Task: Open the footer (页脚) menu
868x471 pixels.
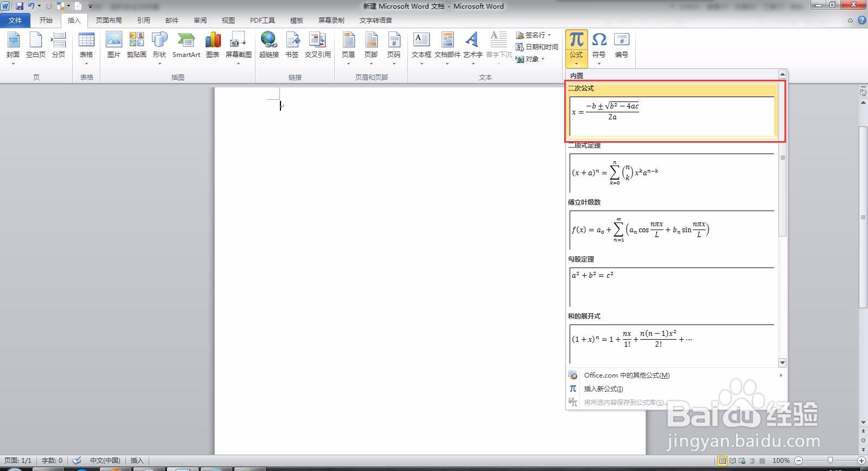Action: point(371,48)
